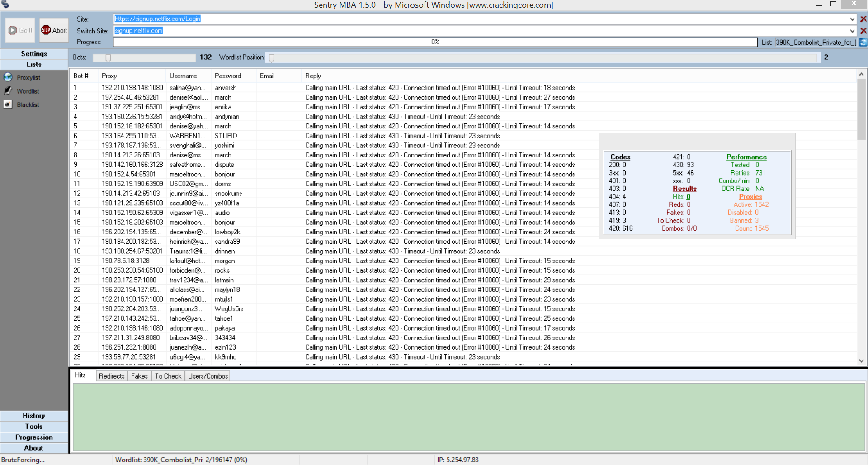Open the History sidebar section
Viewport: 868px width, 465px height.
(x=34, y=416)
